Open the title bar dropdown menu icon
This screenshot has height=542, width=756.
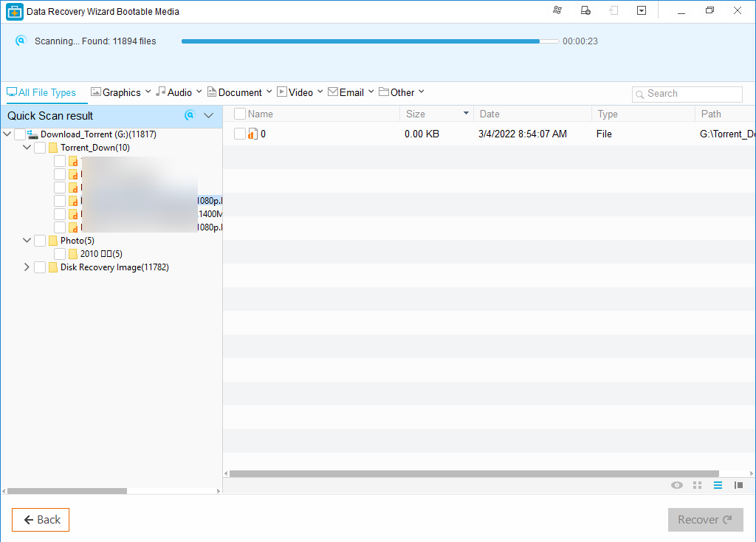tap(642, 10)
